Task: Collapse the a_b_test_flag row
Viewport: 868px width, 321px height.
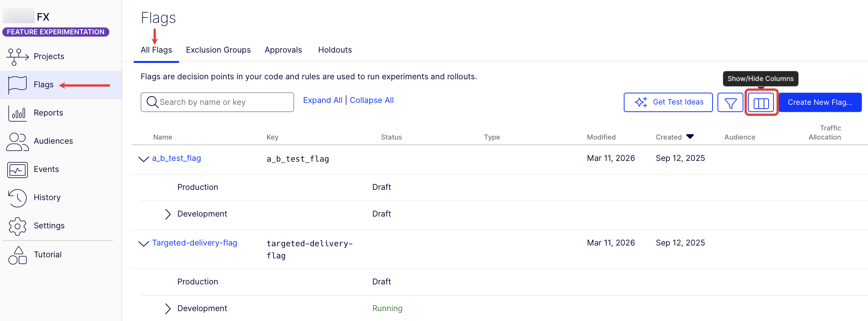Action: click(x=143, y=159)
